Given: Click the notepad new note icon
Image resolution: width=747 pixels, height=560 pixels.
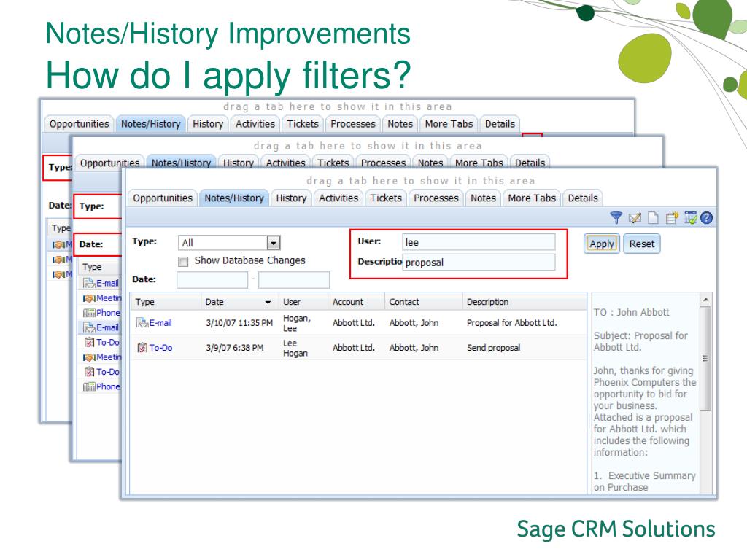Looking at the screenshot, I should tap(672, 218).
